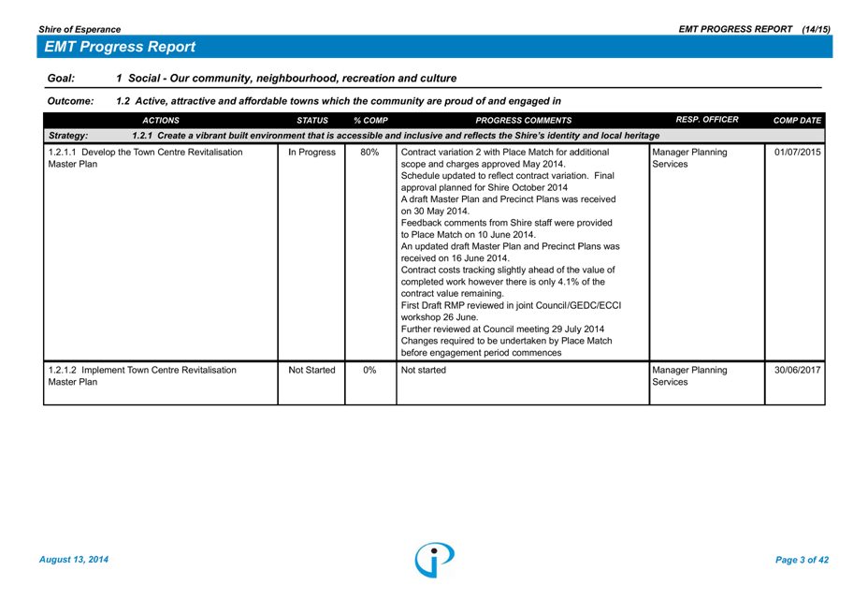This screenshot has width=868, height=615.
Task: Click the '0%' completion cell
Action: tap(369, 370)
